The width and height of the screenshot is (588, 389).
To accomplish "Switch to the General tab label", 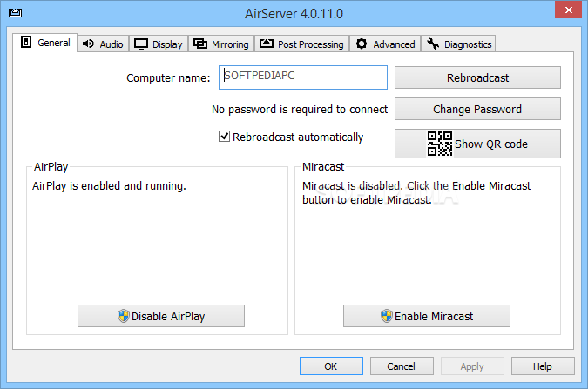I will click(x=54, y=43).
